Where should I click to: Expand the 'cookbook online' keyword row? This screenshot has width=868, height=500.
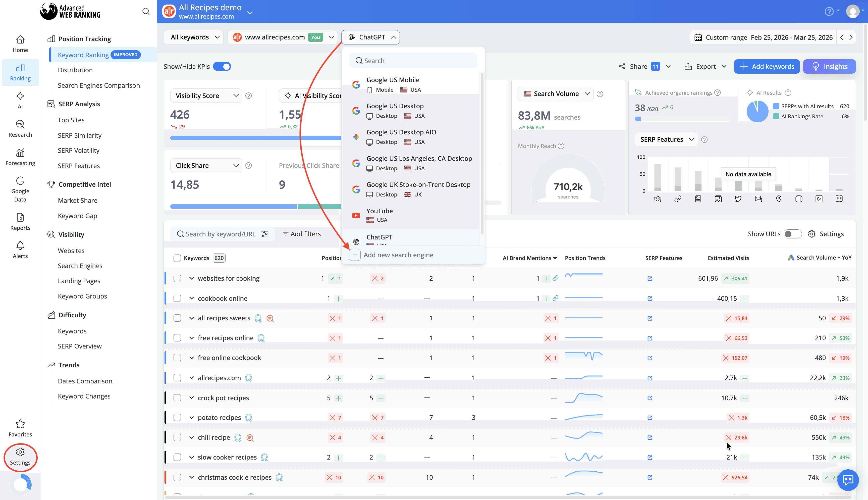pyautogui.click(x=192, y=298)
